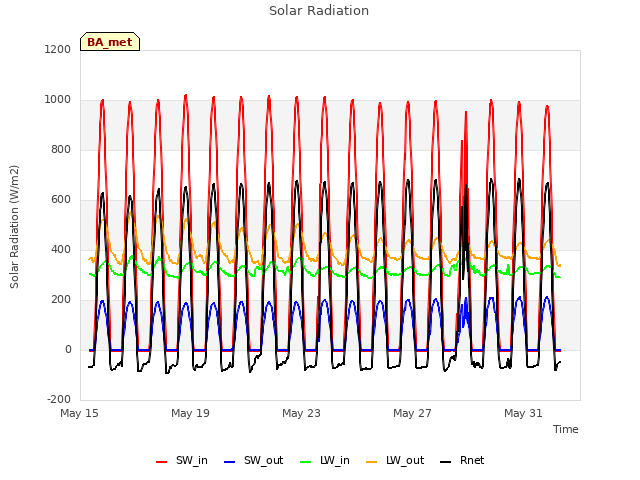Click the red SW_in legend swatch

coord(162,462)
